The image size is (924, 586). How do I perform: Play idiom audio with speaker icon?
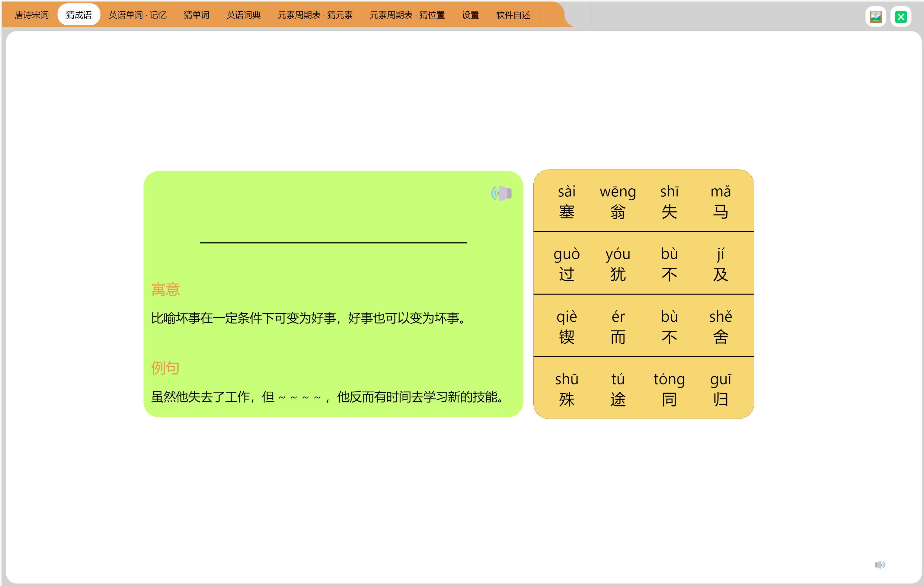click(501, 193)
